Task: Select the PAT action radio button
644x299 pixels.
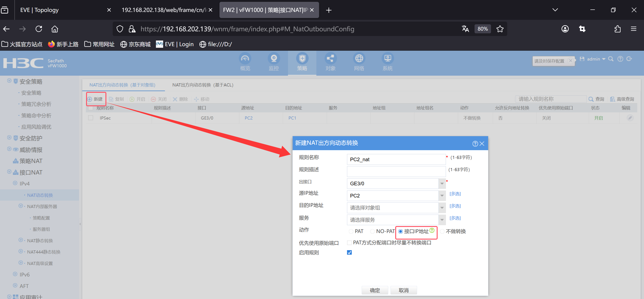Action: (x=351, y=231)
